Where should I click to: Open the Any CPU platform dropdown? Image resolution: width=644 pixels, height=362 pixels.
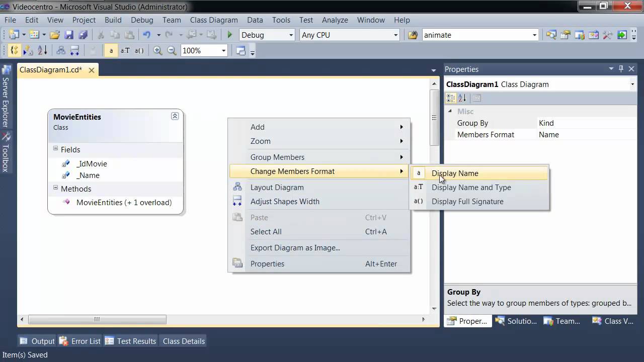[x=395, y=35]
